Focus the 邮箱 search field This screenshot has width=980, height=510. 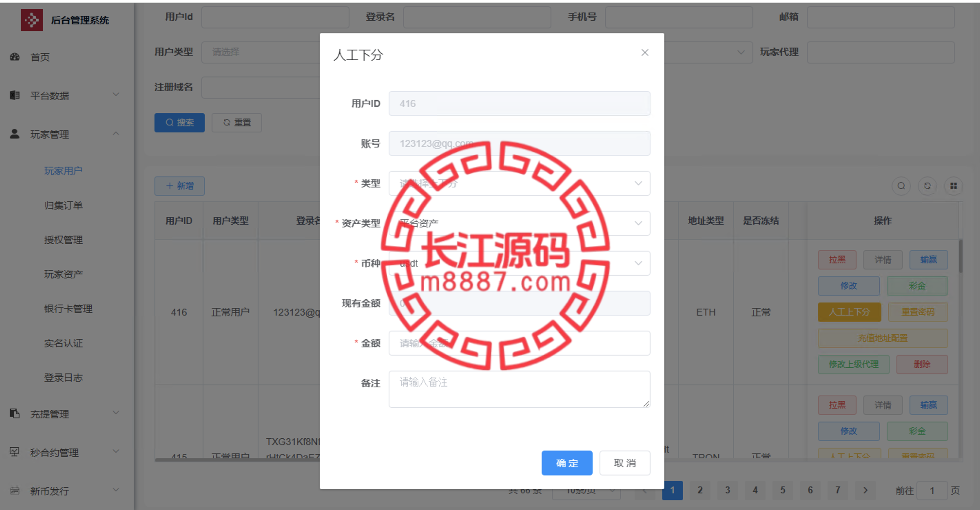pyautogui.click(x=881, y=17)
